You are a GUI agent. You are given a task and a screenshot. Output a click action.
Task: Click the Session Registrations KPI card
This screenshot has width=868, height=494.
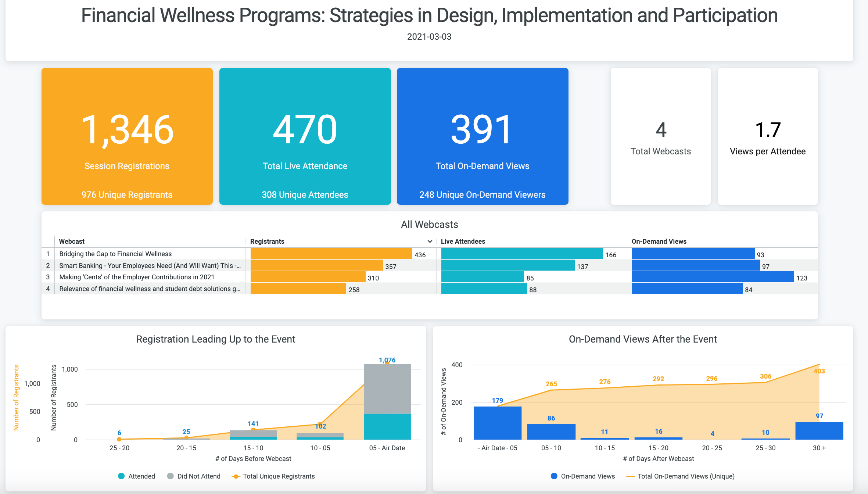click(127, 137)
